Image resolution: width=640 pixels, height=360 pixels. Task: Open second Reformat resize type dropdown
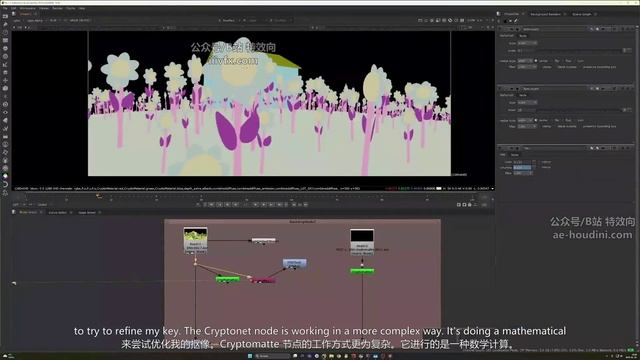pos(524,120)
